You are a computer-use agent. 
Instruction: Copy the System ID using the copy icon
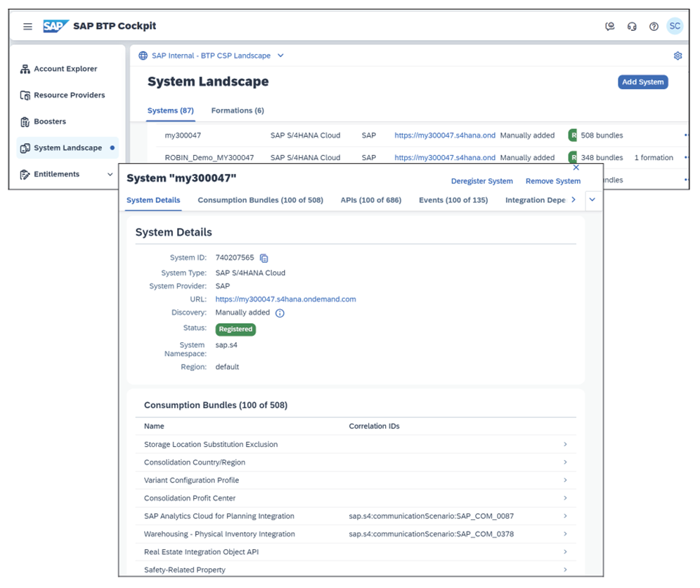coord(264,258)
